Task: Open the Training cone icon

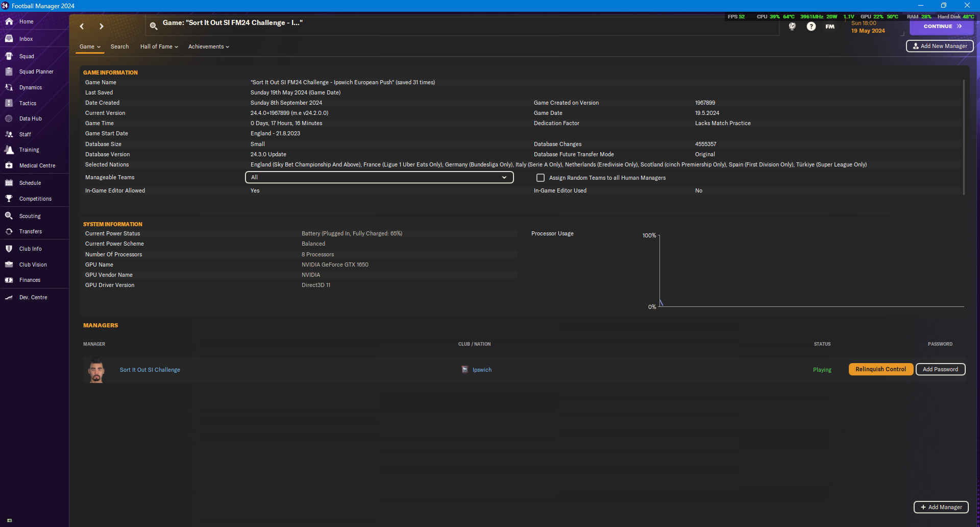Action: click(x=9, y=150)
